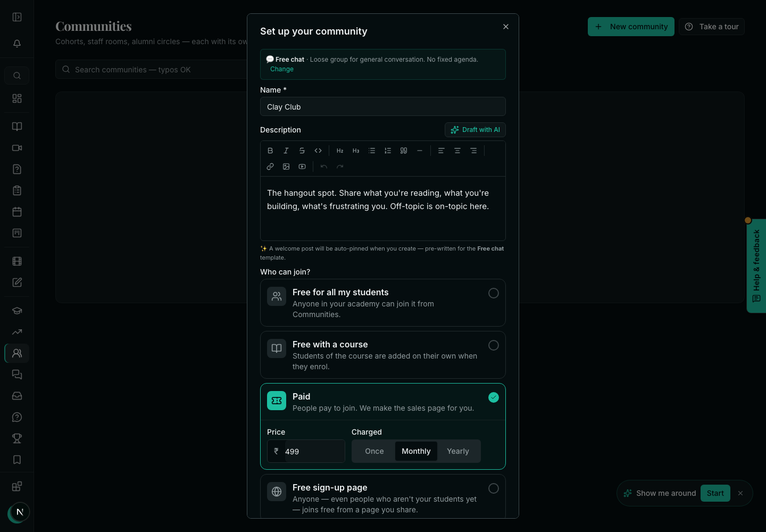This screenshot has height=532, width=766.
Task: Apply italic formatting in description toolbar
Action: (286, 151)
